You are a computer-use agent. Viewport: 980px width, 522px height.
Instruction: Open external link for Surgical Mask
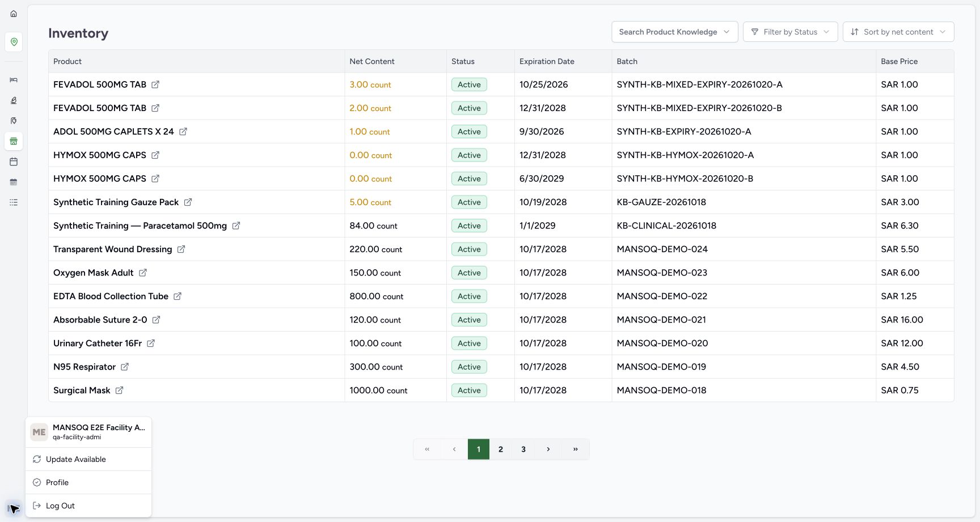coord(119,391)
